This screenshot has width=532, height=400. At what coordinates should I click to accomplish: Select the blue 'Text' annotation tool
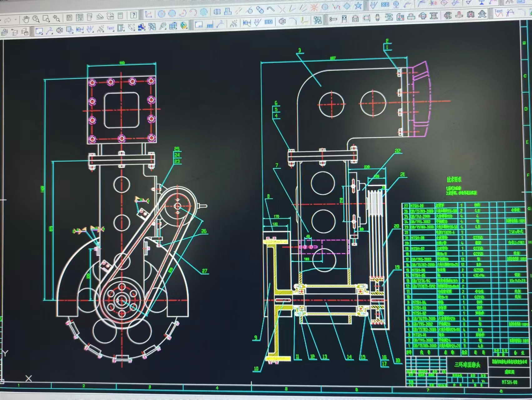pos(110,28)
